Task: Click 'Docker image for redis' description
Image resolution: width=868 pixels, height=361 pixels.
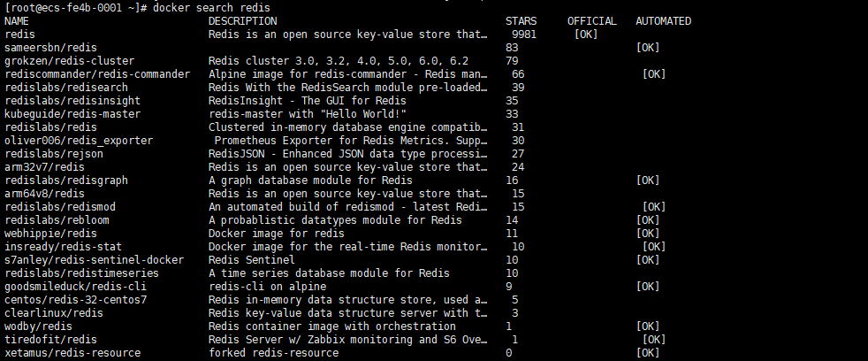Action: (277, 234)
